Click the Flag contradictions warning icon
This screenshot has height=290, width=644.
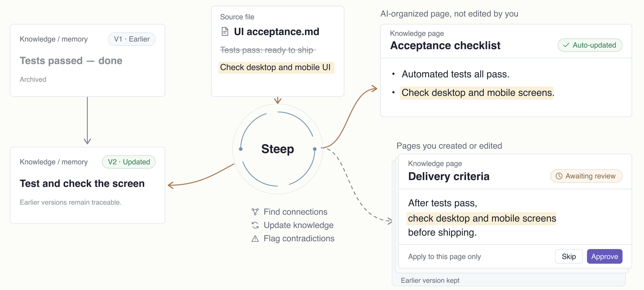pyautogui.click(x=255, y=238)
